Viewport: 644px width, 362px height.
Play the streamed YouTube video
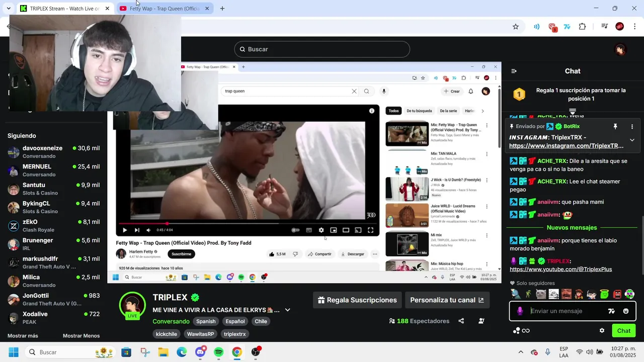tap(125, 230)
